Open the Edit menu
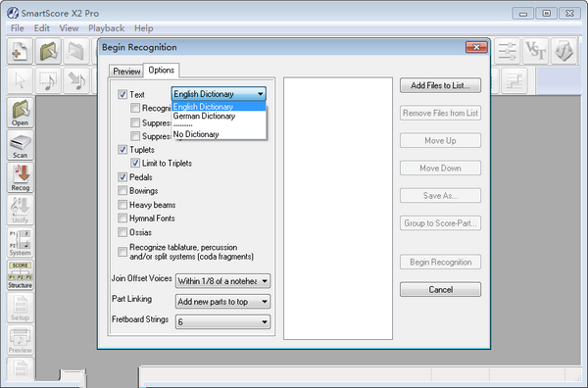 pos(41,28)
